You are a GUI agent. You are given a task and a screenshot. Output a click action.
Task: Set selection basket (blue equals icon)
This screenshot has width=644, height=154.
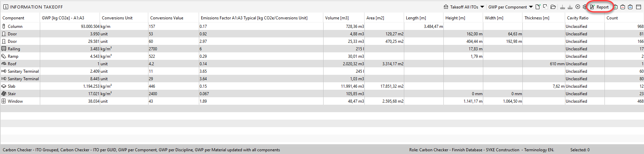[630, 7]
